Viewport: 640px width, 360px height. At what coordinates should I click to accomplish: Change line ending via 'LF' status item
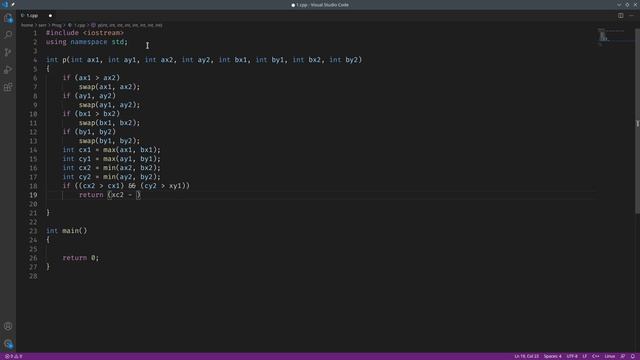pyautogui.click(x=584, y=356)
